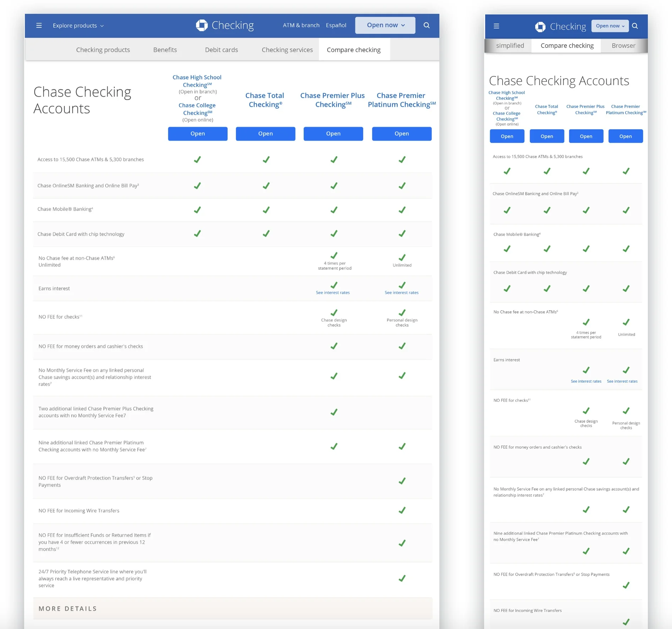The height and width of the screenshot is (629, 672).
Task: Expand Explore products dropdown
Action: [78, 26]
